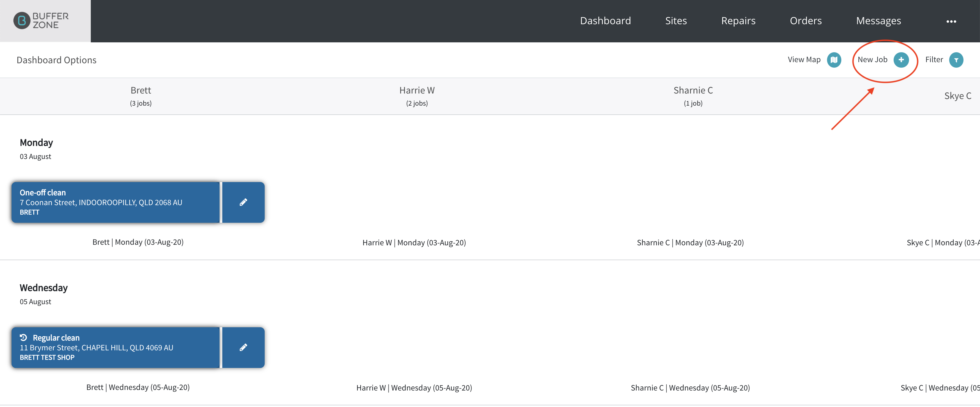
Task: Select the Brett column header
Action: pyautogui.click(x=141, y=96)
